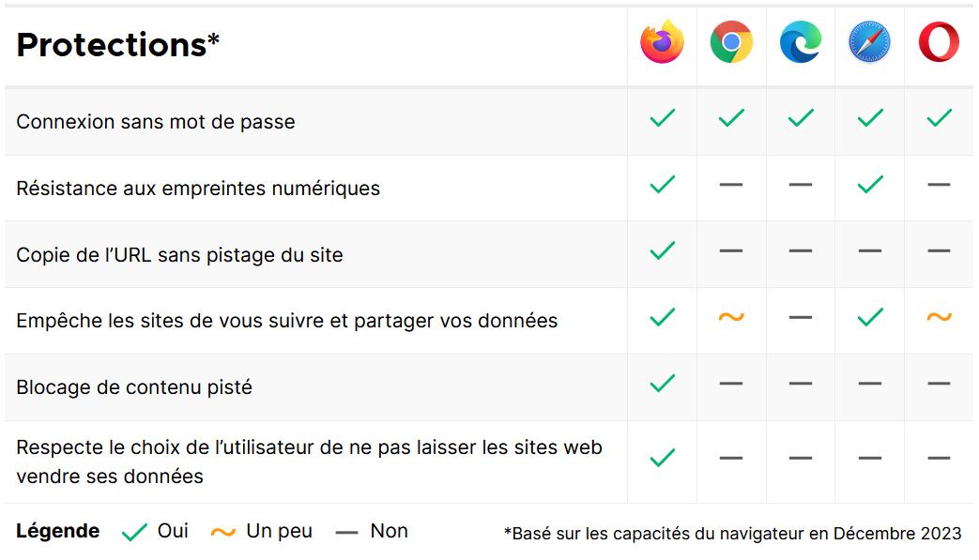The width and height of the screenshot is (979, 560).
Task: Click Opera's orange tilde for site tracking
Action: (939, 317)
